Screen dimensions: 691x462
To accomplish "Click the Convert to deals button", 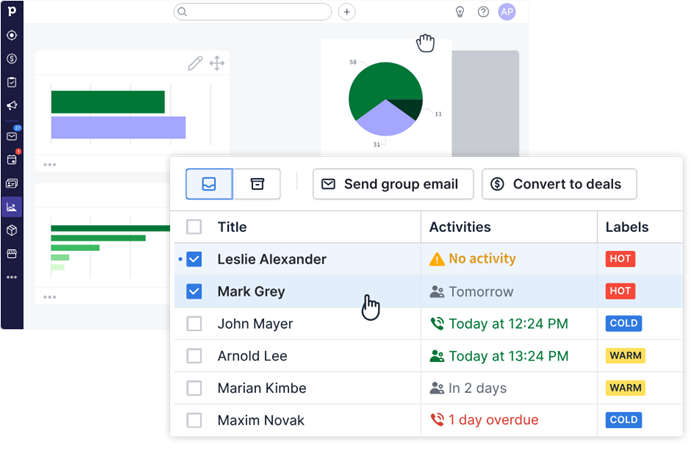I will [x=558, y=184].
